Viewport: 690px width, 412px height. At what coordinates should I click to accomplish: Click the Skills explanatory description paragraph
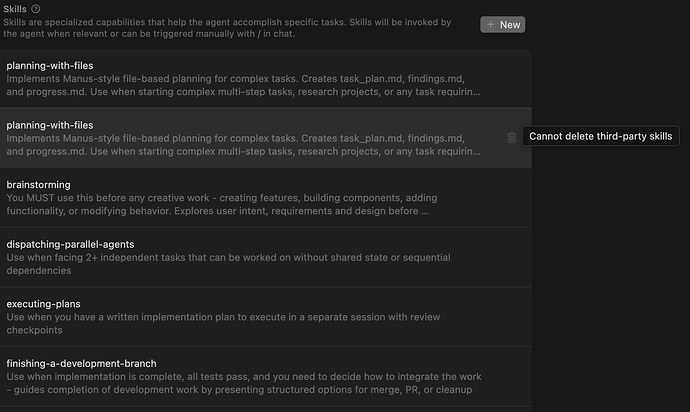[227, 28]
